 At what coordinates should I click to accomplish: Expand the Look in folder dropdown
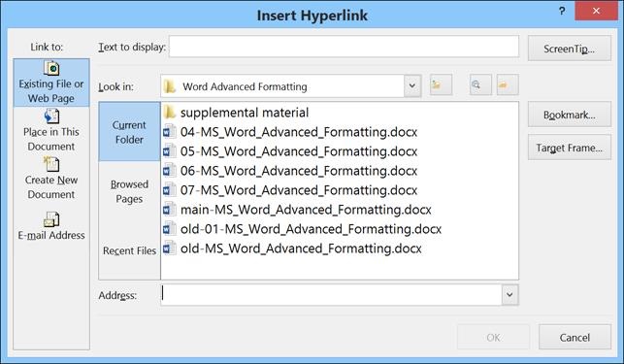click(412, 85)
